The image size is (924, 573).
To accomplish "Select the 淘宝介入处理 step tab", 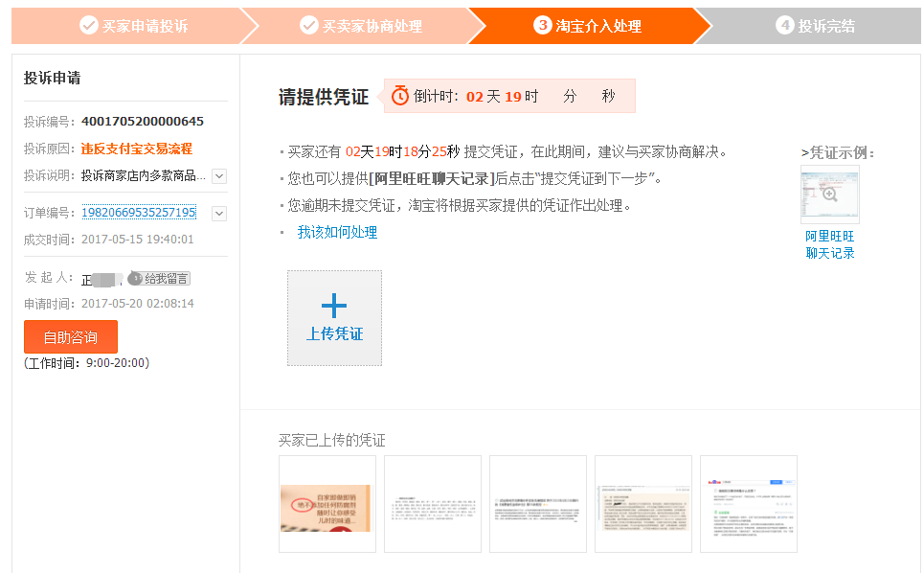I will tap(589, 26).
